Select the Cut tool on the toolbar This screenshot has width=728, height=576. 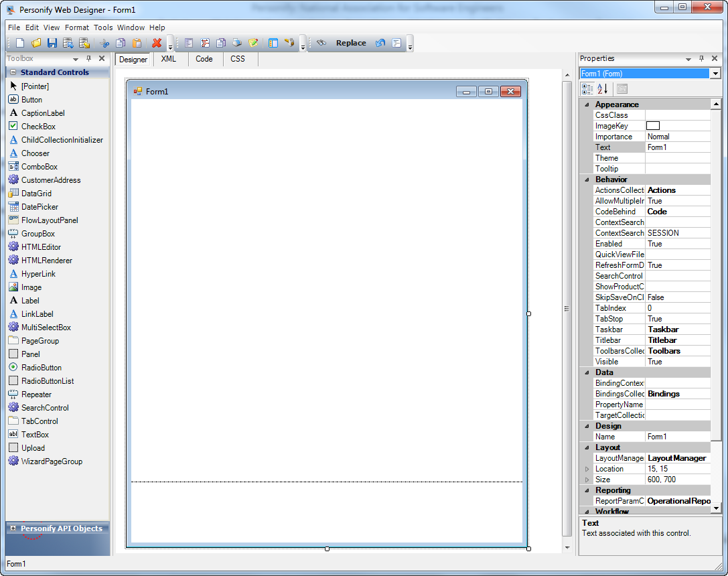point(103,42)
